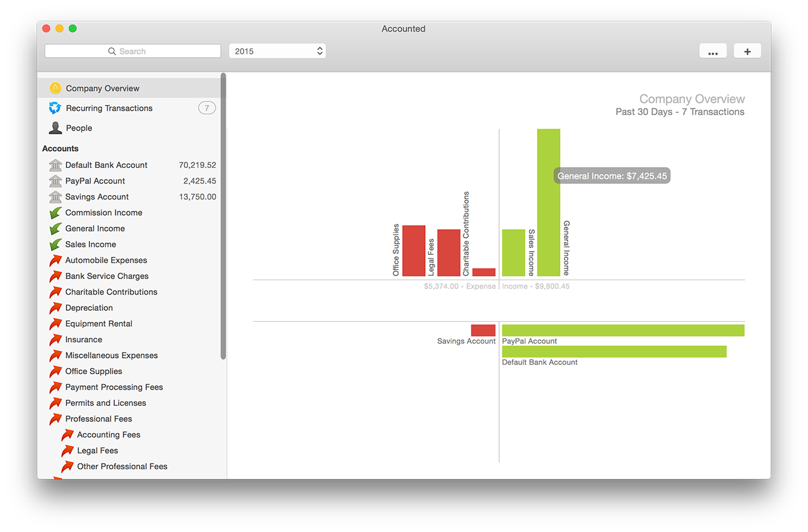Click the Savings Account label under the red bar

pyautogui.click(x=466, y=341)
